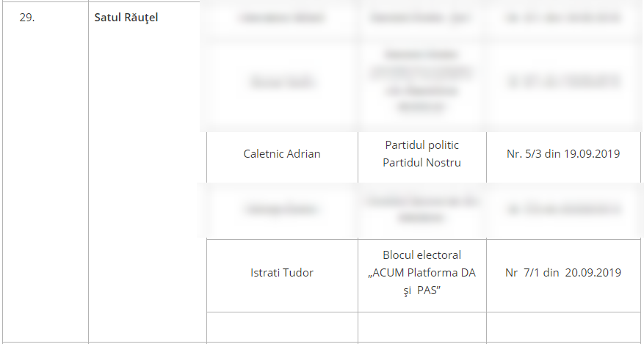Click the word Caletnic

(x=264, y=154)
